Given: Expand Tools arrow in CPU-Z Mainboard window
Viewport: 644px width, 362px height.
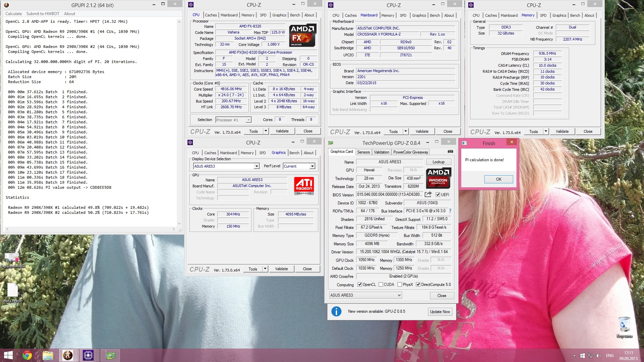Looking at the screenshot, I should coord(406,131).
